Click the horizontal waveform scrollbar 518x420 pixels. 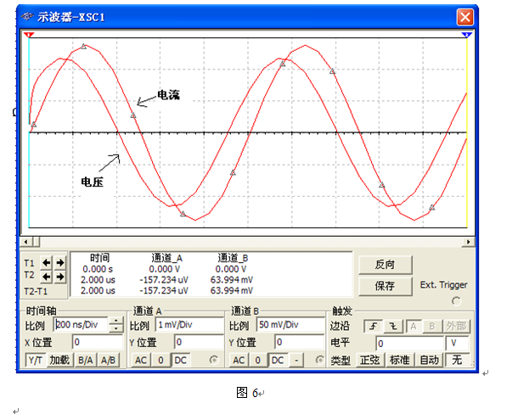(248, 242)
